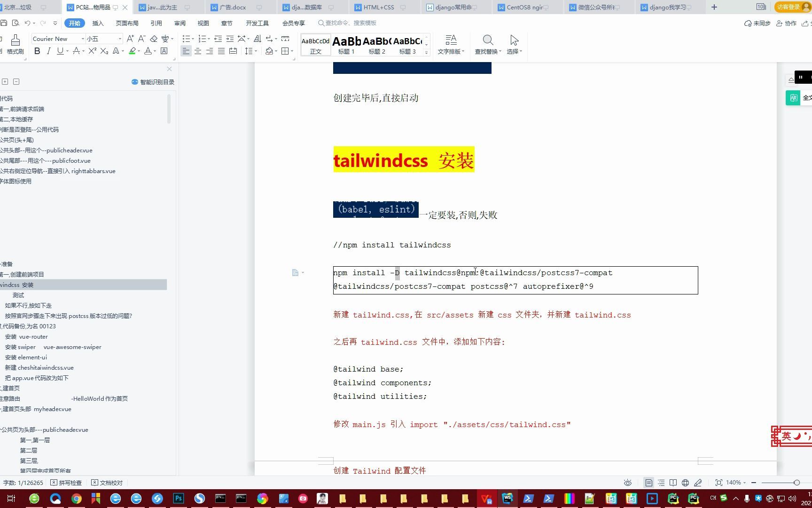This screenshot has width=812, height=508.
Task: Click the strikethrough A icon
Action: (76, 51)
